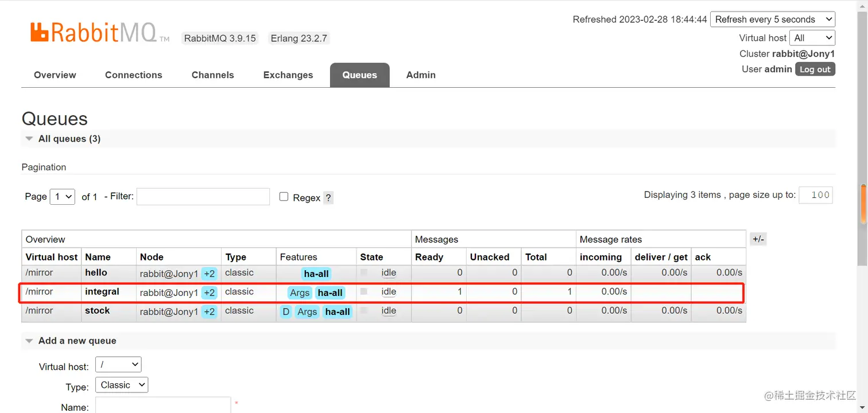Sort by the Type column header
Image resolution: width=868 pixels, height=413 pixels.
[236, 257]
